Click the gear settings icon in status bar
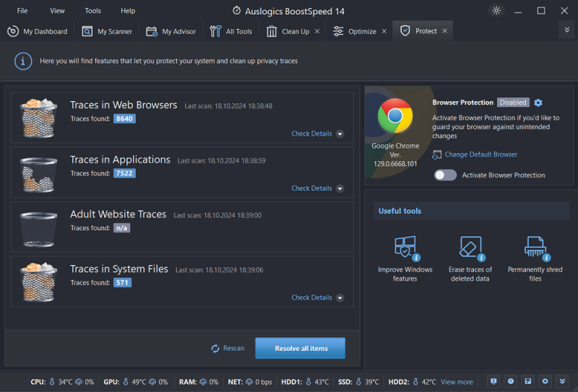578x392 pixels. click(545, 381)
